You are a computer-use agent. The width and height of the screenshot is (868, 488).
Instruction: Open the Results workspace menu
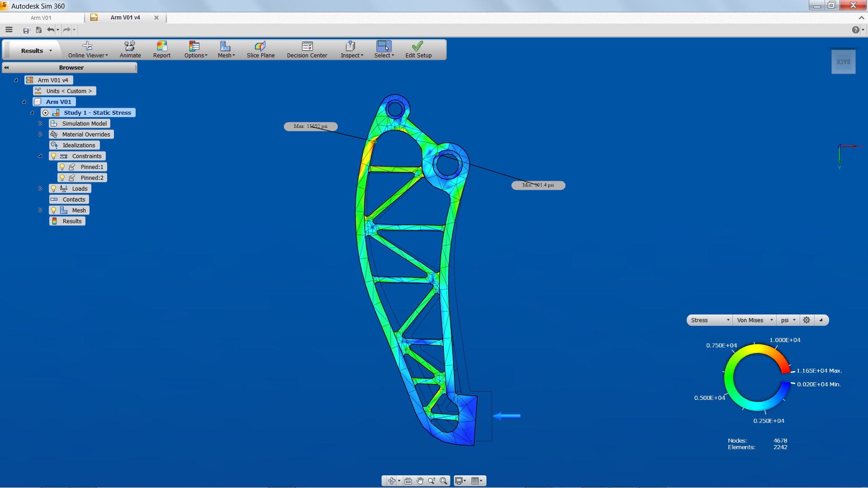(36, 51)
